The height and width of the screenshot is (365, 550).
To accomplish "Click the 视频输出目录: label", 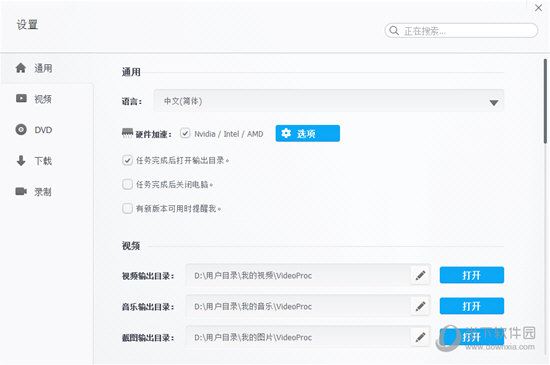I will click(148, 276).
